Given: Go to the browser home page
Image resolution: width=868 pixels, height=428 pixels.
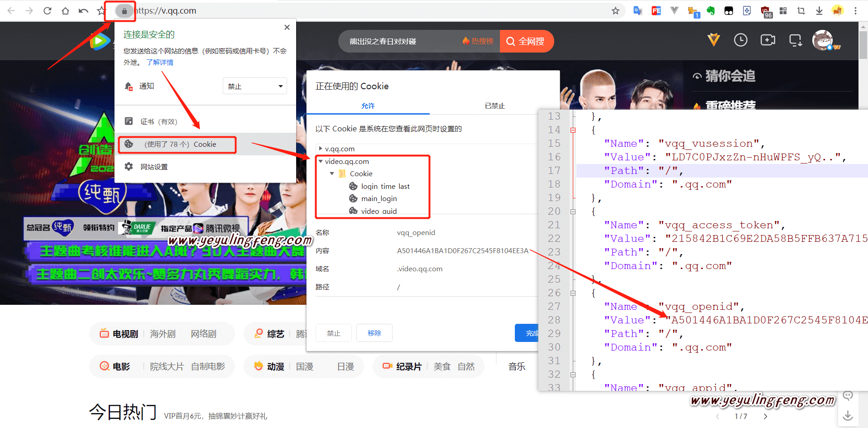Looking at the screenshot, I should pyautogui.click(x=66, y=10).
